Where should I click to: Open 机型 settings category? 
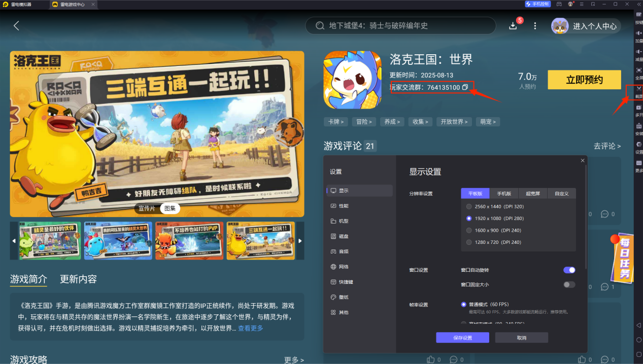tap(360, 221)
